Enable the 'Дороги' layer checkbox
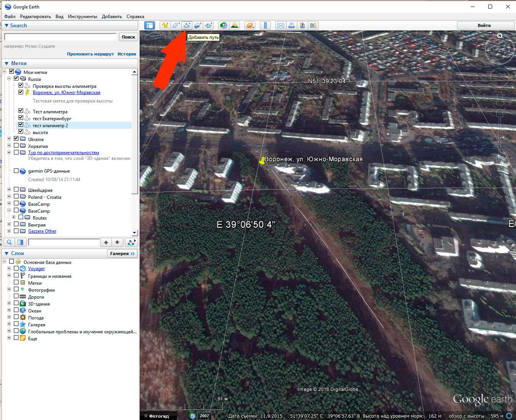This screenshot has height=420, width=516. 16,296
